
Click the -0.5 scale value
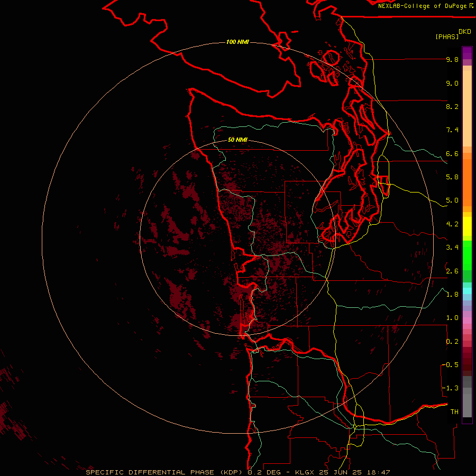pyautogui.click(x=450, y=365)
